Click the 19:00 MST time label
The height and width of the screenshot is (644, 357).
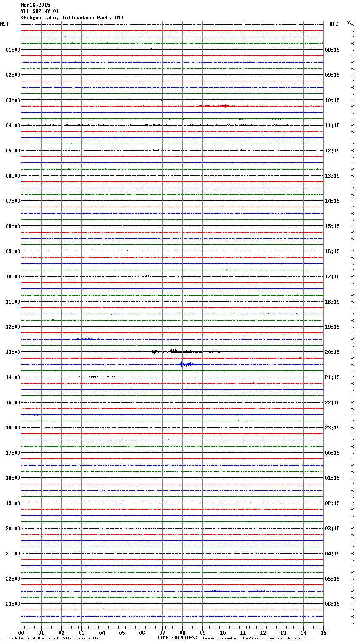coord(13,503)
